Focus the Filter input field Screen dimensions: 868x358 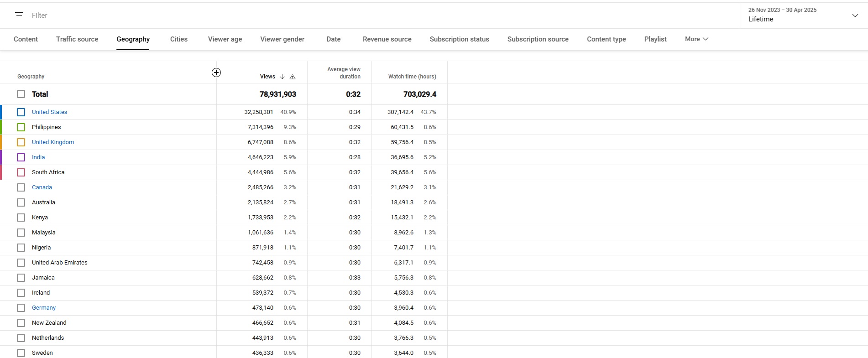pos(40,16)
